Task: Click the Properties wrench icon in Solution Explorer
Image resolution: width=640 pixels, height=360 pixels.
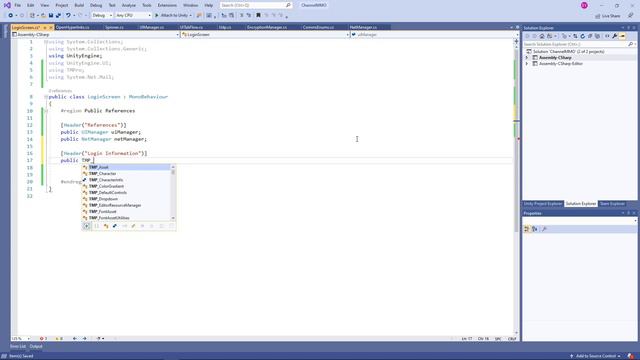Action: point(615,36)
